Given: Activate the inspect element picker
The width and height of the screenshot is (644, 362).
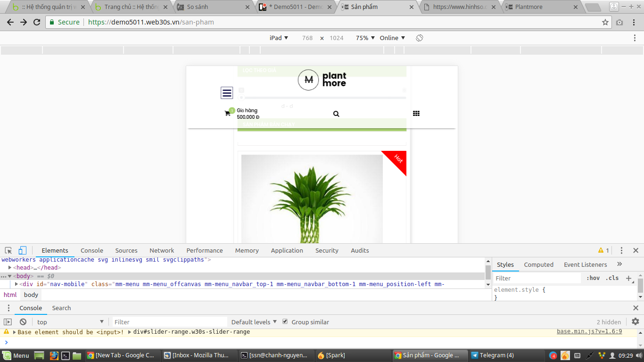Looking at the screenshot, I should [x=8, y=250].
